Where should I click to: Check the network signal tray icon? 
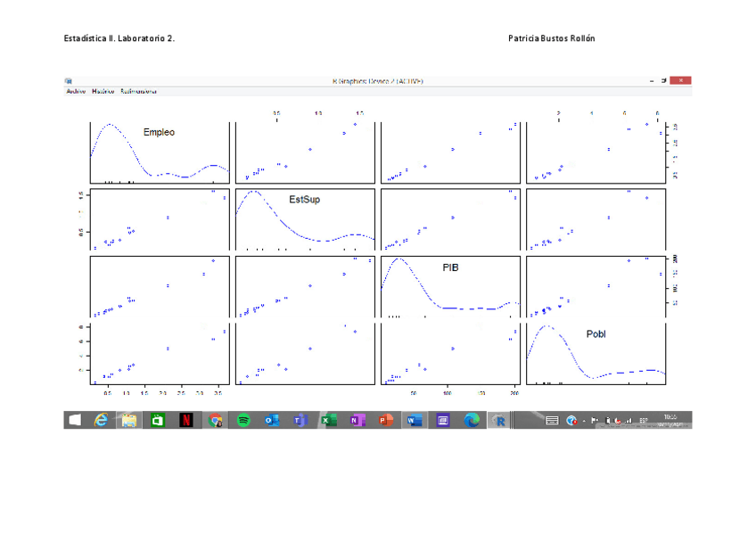pos(629,421)
